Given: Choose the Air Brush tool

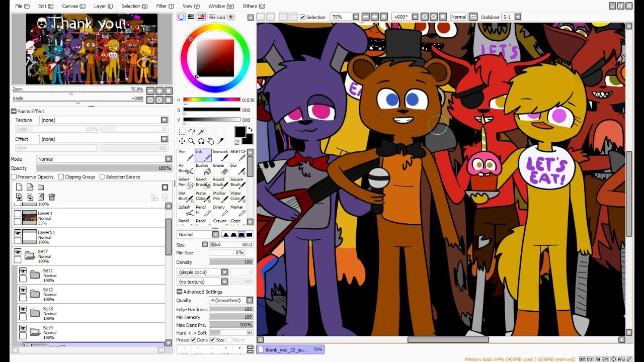Looking at the screenshot, I should pos(186,169).
